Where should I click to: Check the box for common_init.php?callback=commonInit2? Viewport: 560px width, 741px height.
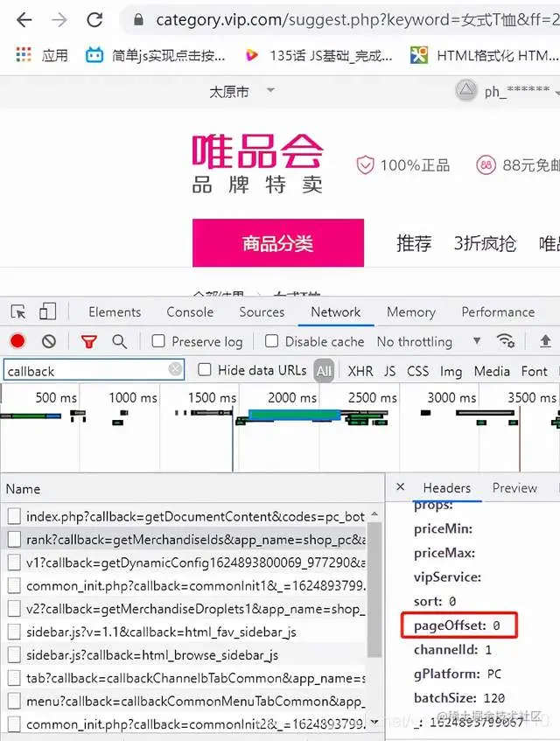point(14,724)
